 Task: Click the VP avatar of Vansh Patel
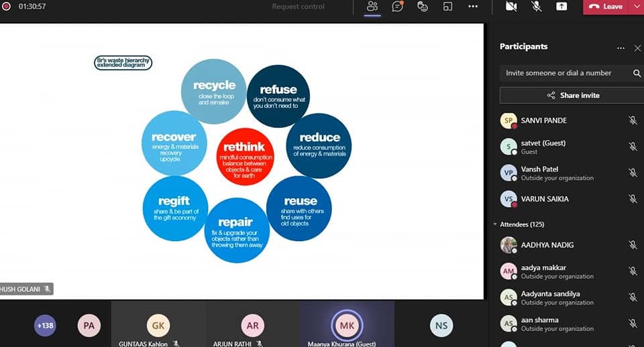508,173
